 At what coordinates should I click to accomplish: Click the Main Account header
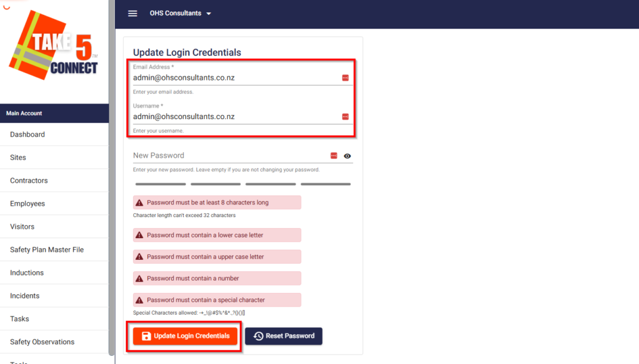(x=54, y=113)
